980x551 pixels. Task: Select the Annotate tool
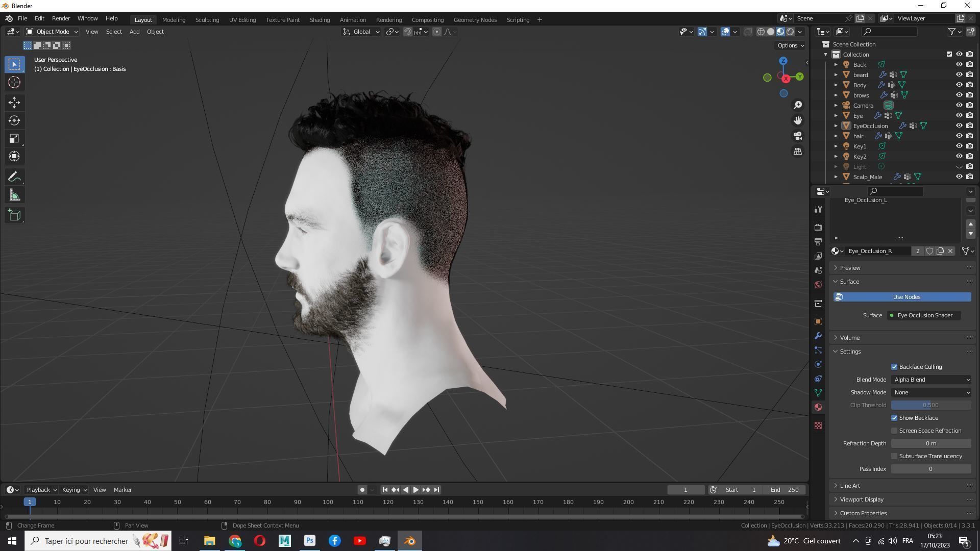[14, 177]
